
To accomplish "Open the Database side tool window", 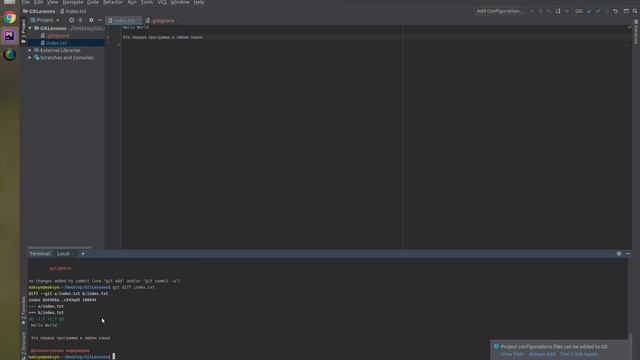I will coord(636,32).
